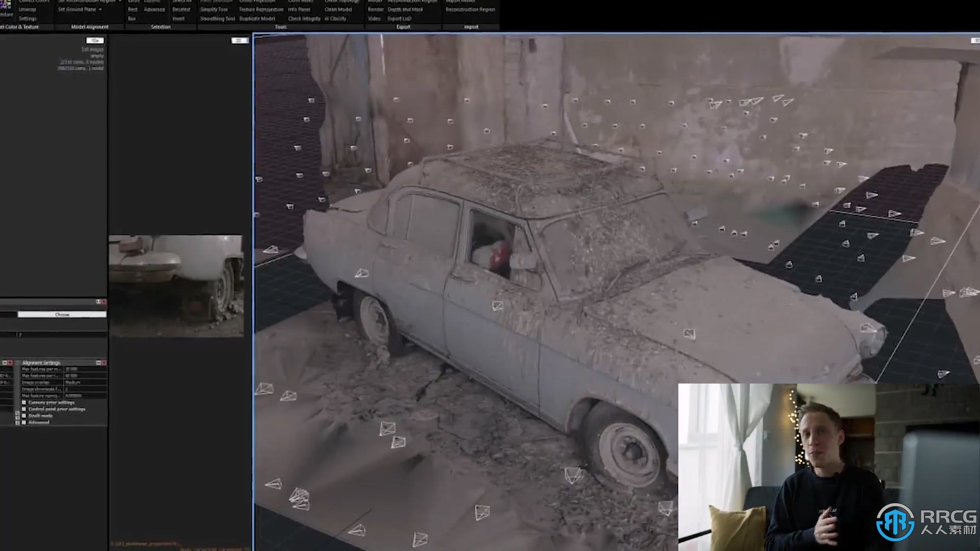Image resolution: width=980 pixels, height=551 pixels.
Task: Open the Advanced selection option
Action: (154, 10)
